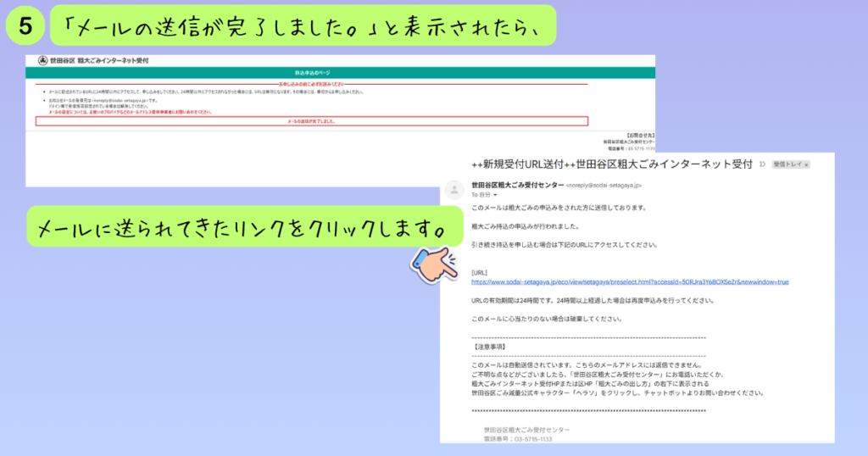Click the Setagaya ward logo in the page header
The height and width of the screenshot is (456, 868).
(x=42, y=60)
